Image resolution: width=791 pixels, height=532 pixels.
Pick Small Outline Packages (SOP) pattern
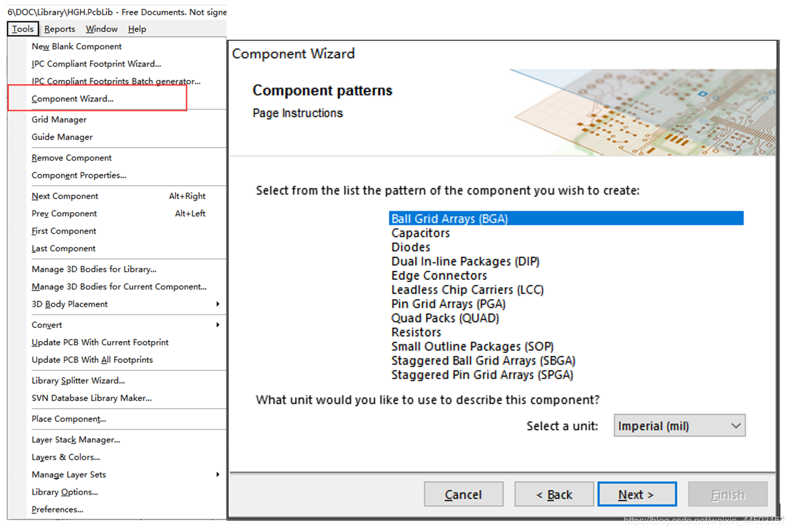472,346
